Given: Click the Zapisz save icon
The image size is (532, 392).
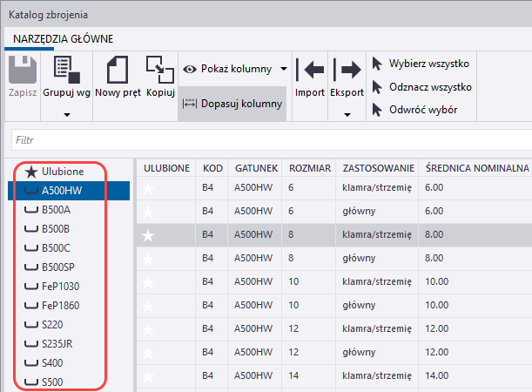Looking at the screenshot, I should tap(22, 71).
